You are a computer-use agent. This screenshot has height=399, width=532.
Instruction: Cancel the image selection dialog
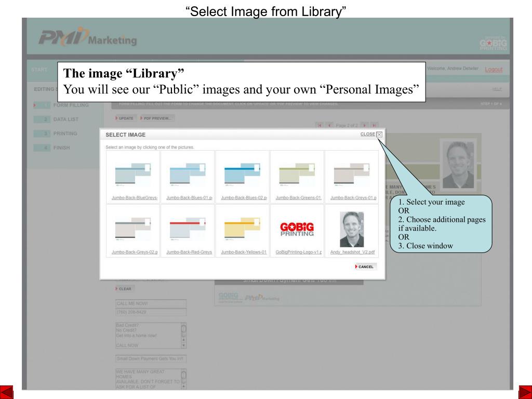point(365,267)
